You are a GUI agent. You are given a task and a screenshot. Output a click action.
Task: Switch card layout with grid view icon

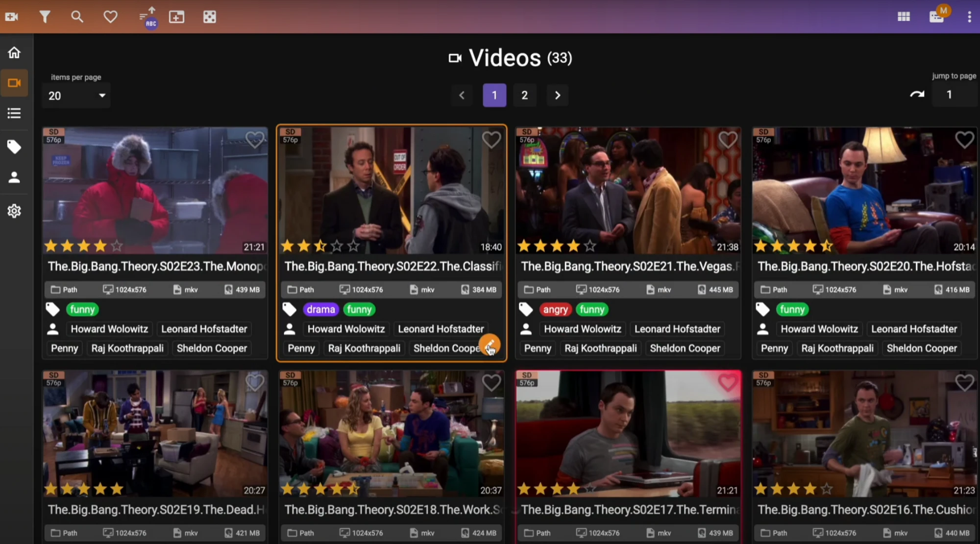click(904, 17)
